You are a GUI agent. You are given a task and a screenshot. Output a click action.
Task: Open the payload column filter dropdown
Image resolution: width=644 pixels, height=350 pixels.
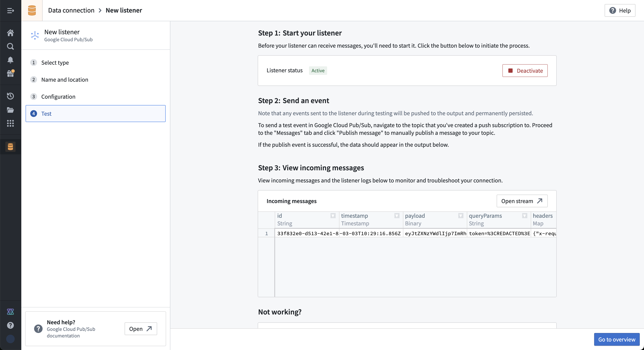coord(460,216)
